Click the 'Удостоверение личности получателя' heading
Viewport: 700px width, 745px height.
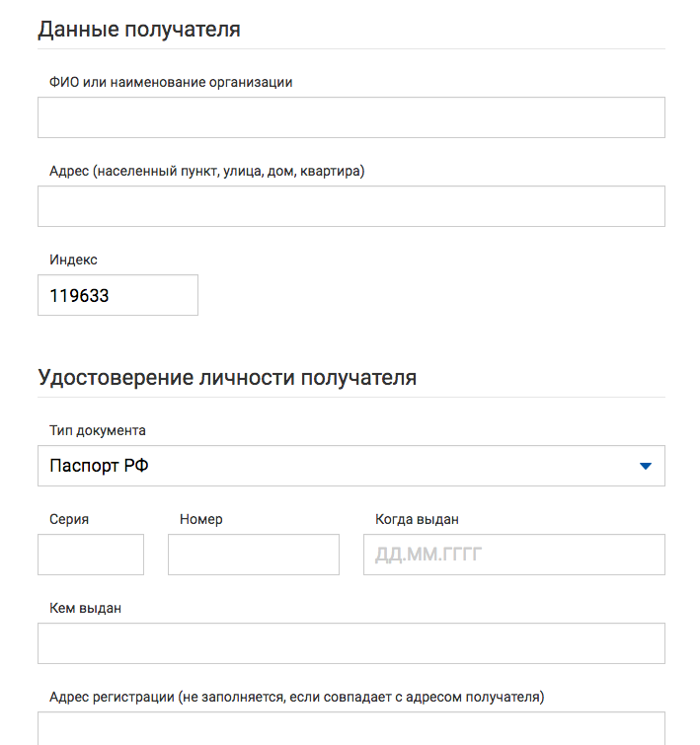coord(227,378)
